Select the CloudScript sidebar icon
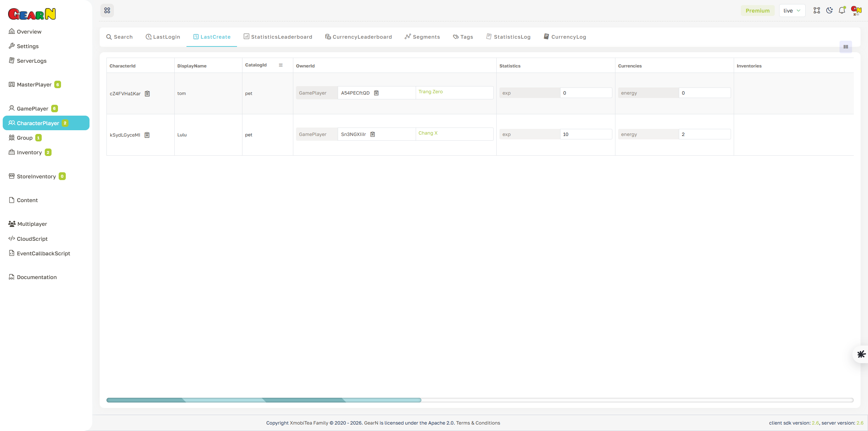 coord(12,238)
